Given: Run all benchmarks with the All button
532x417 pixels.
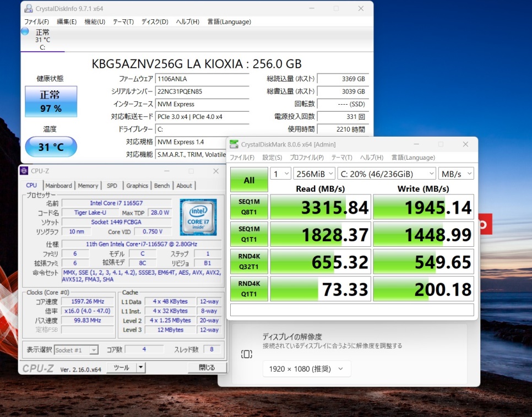Looking at the screenshot, I should coord(249,180).
